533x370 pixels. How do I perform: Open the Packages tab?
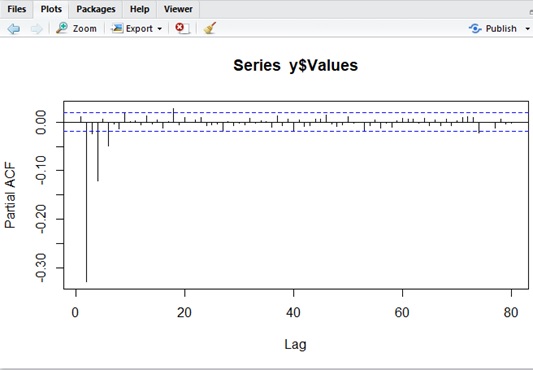click(x=96, y=9)
